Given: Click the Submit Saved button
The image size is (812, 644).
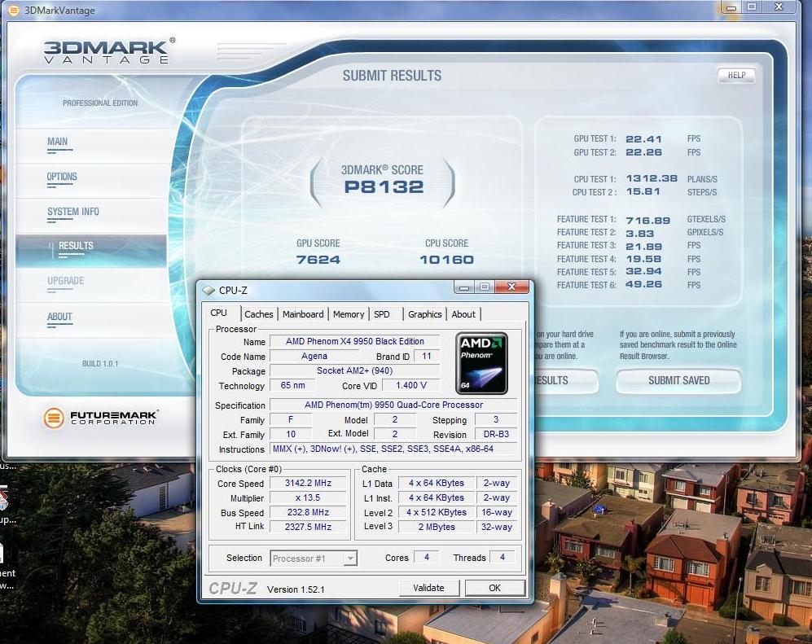Looking at the screenshot, I should (x=678, y=380).
